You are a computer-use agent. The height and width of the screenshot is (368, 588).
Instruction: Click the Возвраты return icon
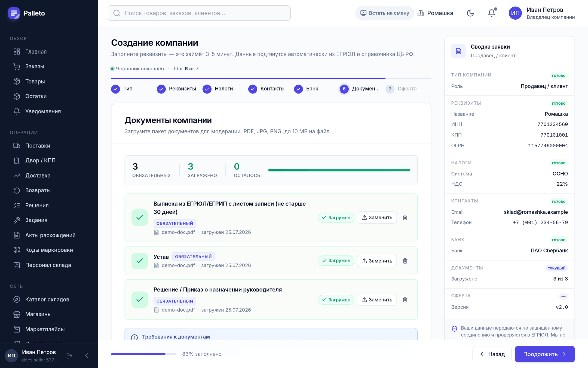(17, 190)
